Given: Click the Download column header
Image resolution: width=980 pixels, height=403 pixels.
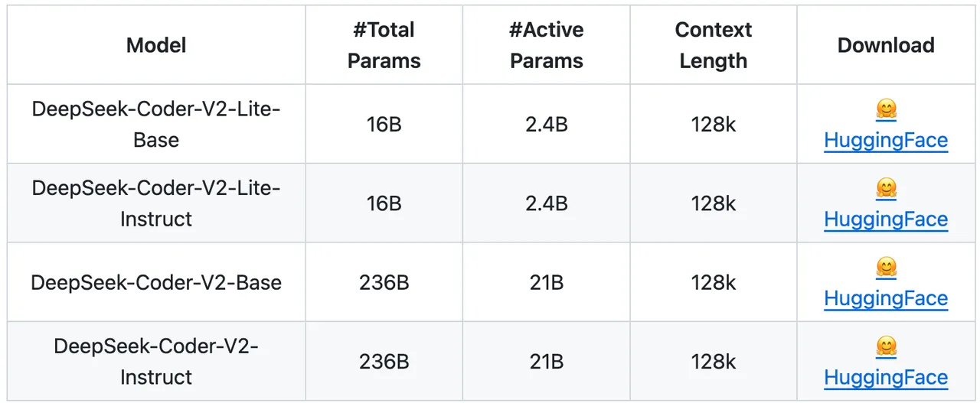Looking at the screenshot, I should [886, 45].
